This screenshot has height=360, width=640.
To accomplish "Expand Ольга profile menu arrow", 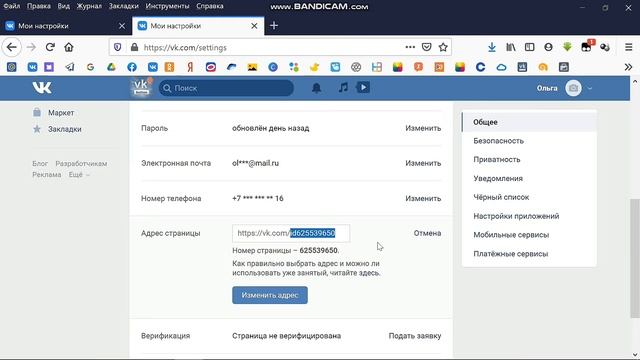I will (x=589, y=88).
